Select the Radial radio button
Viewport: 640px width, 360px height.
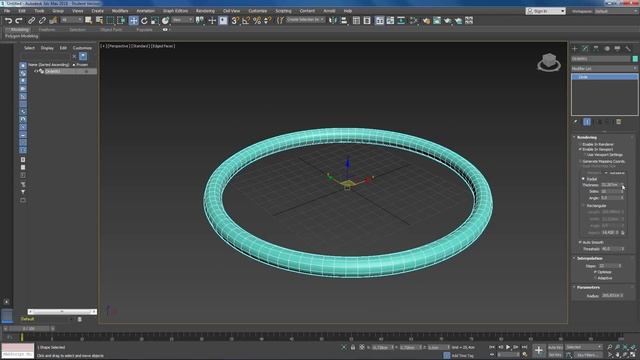coord(583,179)
